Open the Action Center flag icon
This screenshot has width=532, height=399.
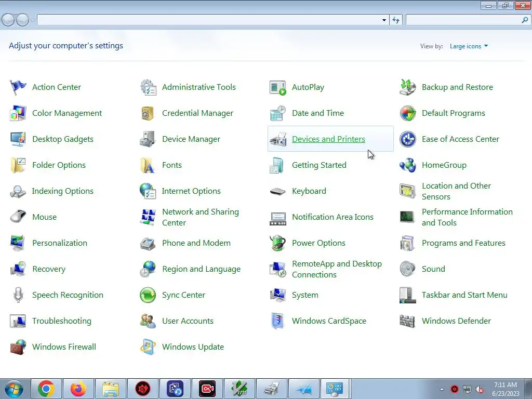pos(18,87)
